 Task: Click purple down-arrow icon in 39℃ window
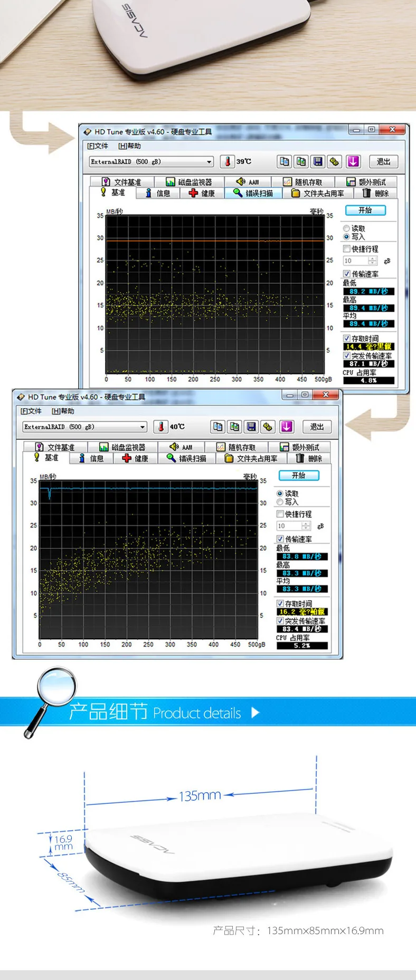pyautogui.click(x=353, y=161)
